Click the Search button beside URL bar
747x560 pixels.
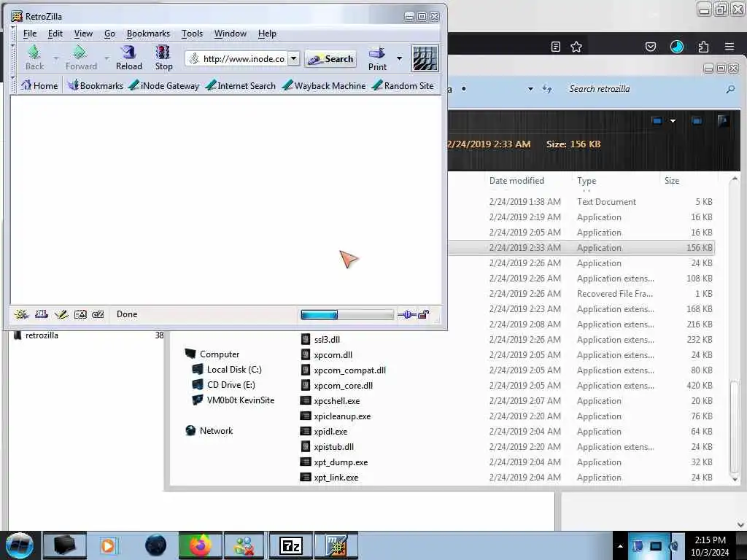click(330, 59)
